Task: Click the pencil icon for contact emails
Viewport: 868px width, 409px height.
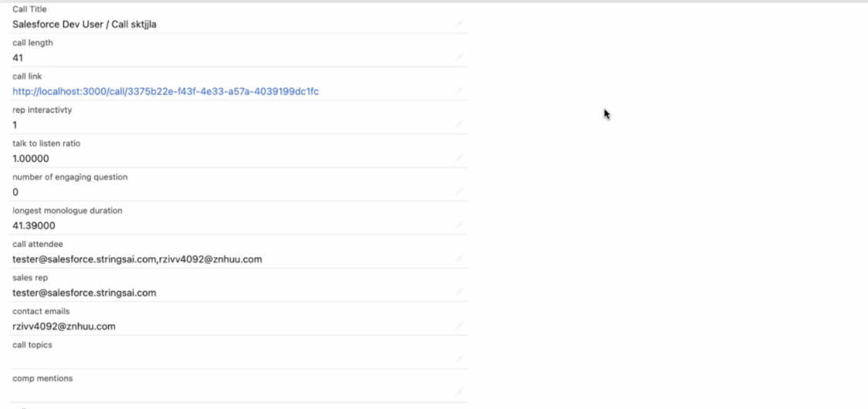Action: click(459, 326)
